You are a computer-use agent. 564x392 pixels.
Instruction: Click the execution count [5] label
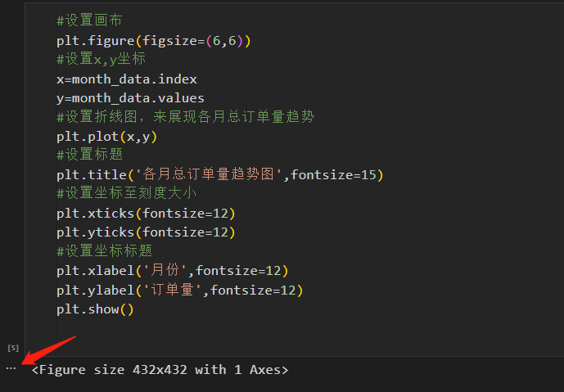click(x=13, y=348)
